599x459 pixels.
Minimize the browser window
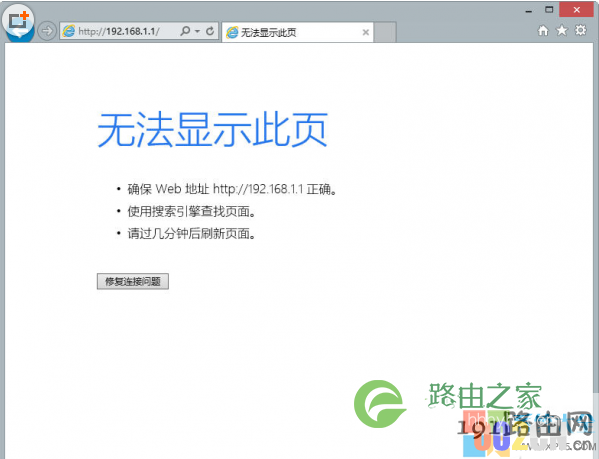529,11
